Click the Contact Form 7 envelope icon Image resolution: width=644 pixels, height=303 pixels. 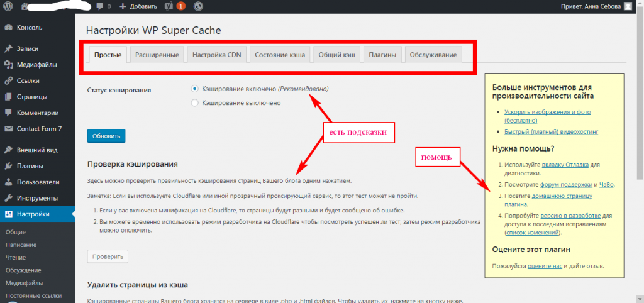click(x=8, y=129)
